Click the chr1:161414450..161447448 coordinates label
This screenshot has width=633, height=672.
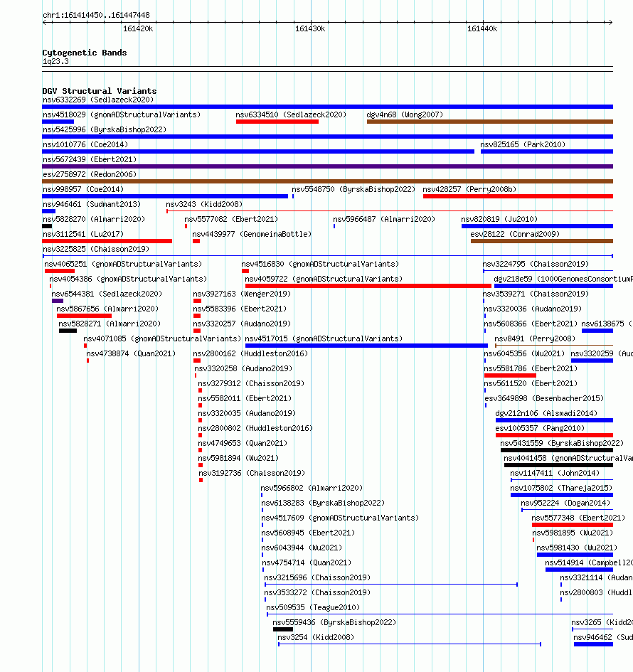97,16
